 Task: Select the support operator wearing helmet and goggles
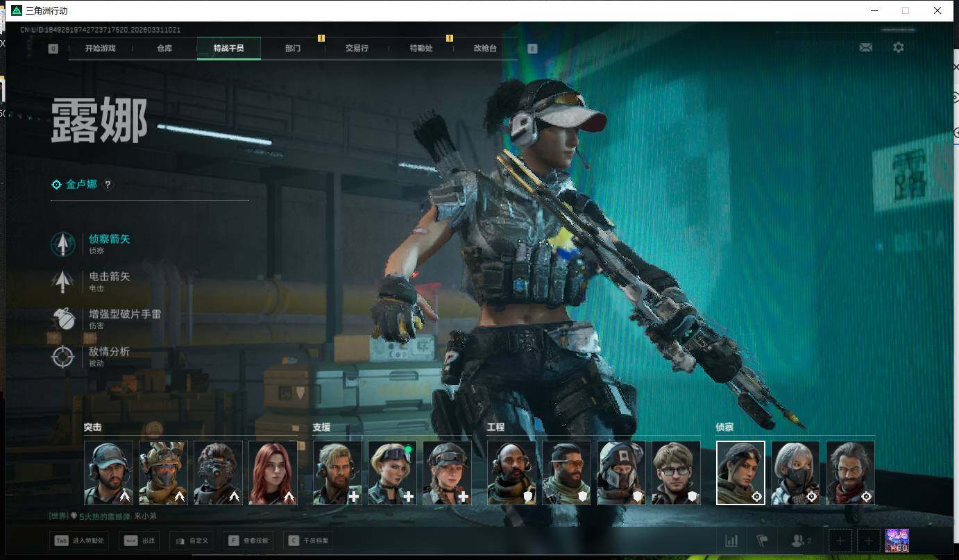[x=447, y=473]
